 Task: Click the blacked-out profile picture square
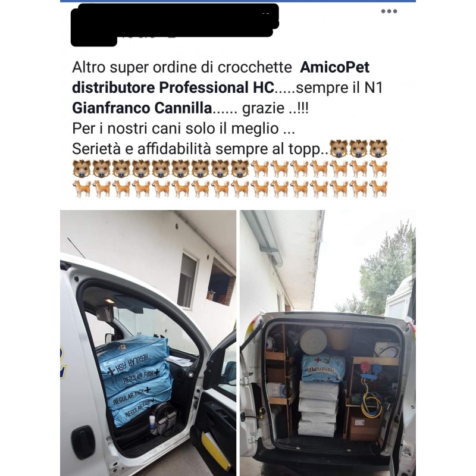tap(93, 28)
